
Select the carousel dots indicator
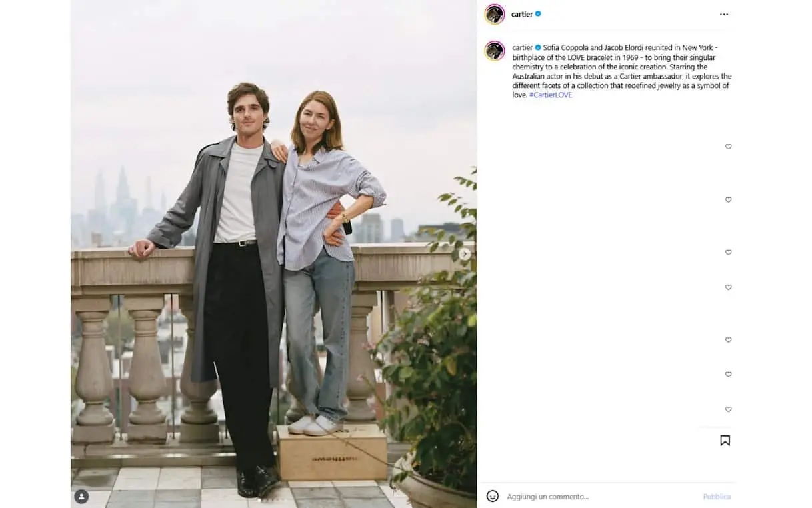click(x=273, y=500)
